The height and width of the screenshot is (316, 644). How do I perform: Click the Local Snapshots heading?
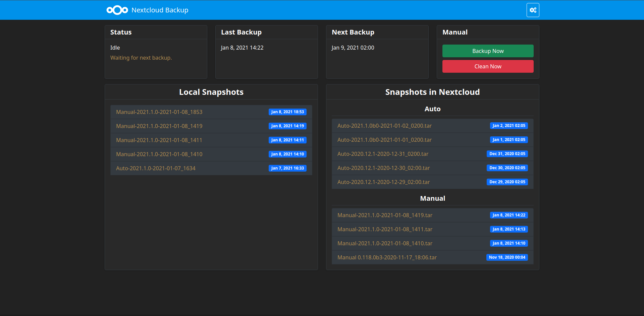211,92
